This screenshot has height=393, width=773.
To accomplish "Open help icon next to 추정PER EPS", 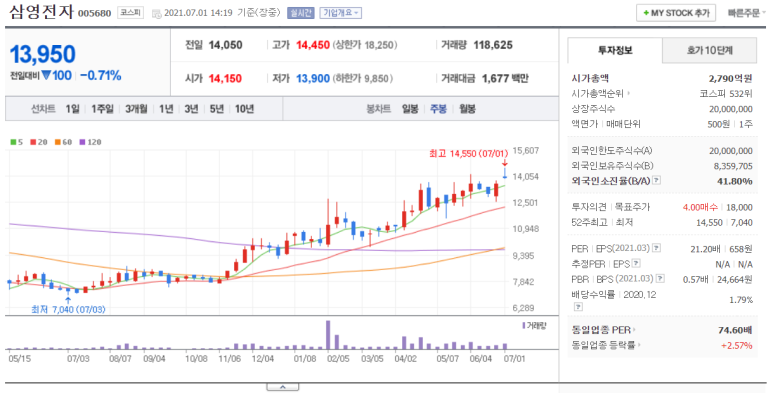I will click(x=636, y=263).
